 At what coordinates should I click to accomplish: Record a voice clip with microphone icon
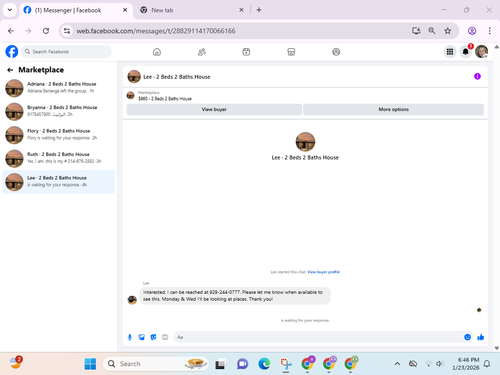130,337
